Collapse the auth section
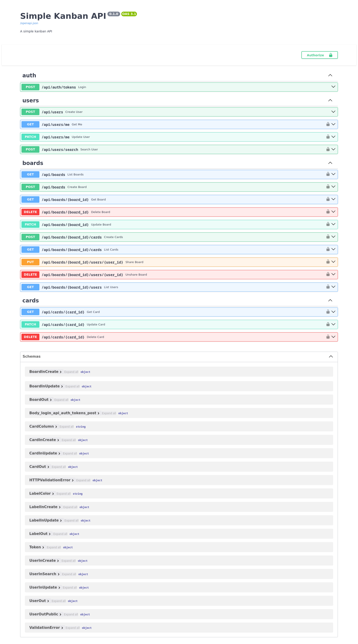 click(330, 75)
